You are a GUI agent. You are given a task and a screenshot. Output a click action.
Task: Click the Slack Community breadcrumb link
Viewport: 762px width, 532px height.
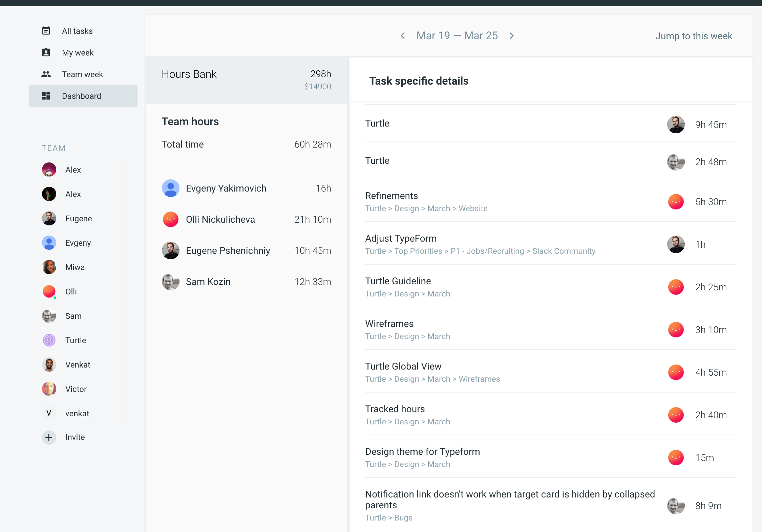tap(564, 251)
